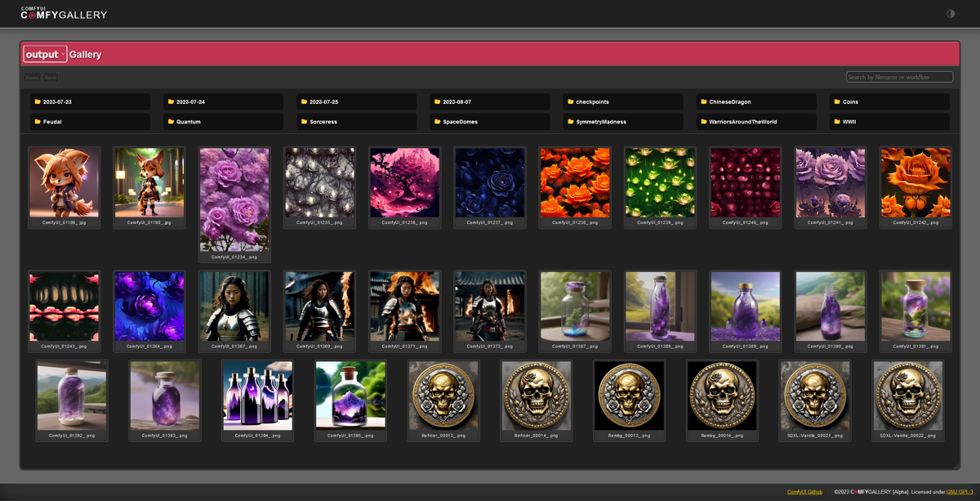980x501 pixels.
Task: Open the GNU GPL-3 license link
Action: tap(959, 492)
